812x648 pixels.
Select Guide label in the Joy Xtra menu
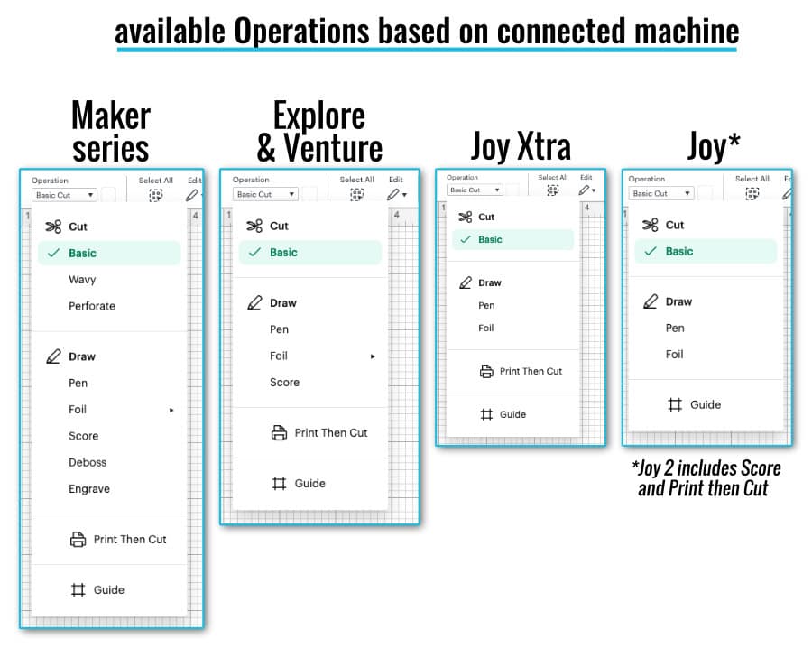pyautogui.click(x=512, y=414)
